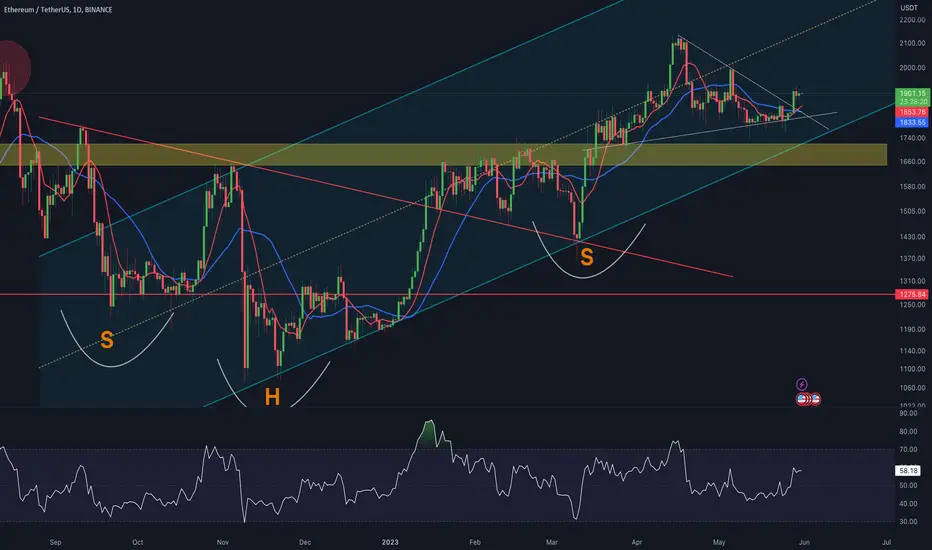
Task: Select the translucent red circle annotation
Action: click(12, 67)
